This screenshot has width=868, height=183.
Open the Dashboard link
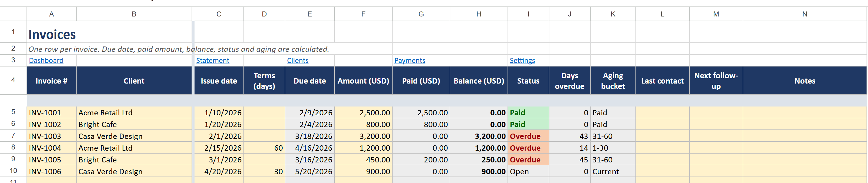(x=46, y=61)
